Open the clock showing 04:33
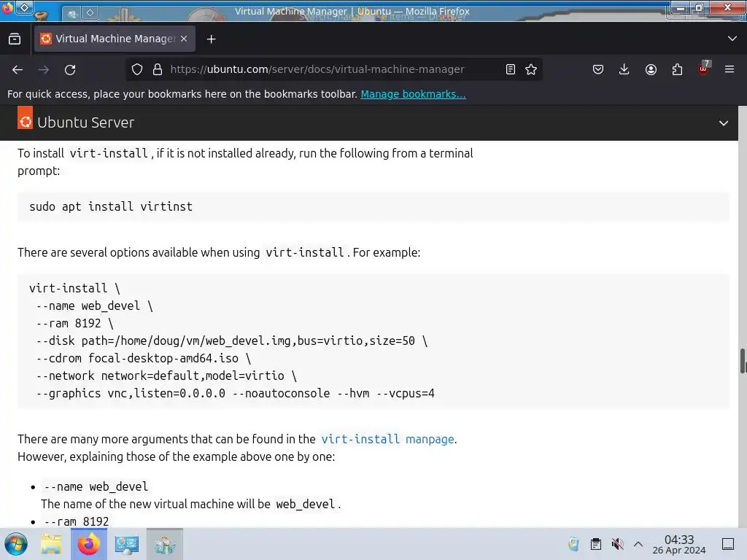Screen dimensions: 747x560 click(x=679, y=544)
